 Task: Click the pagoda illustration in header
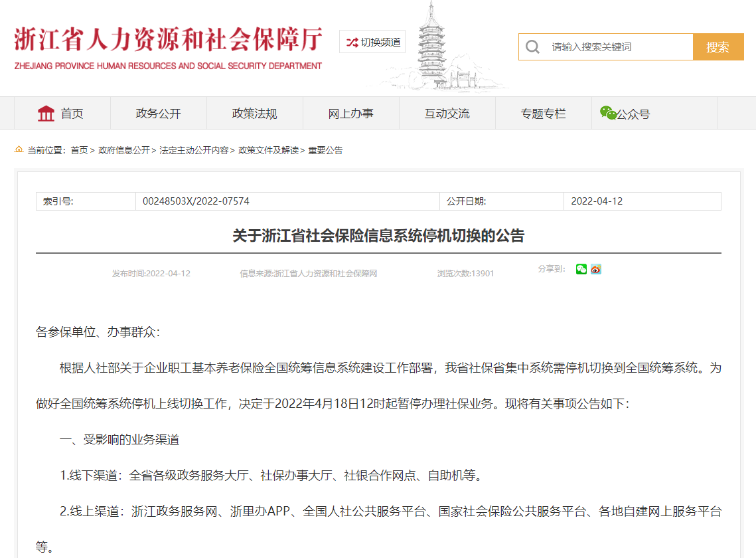coord(433,46)
